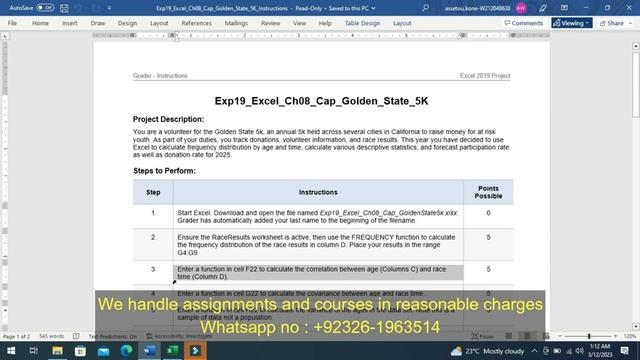Image resolution: width=640 pixels, height=360 pixels.
Task: Switch to Web Layout view icon
Action: click(x=546, y=336)
